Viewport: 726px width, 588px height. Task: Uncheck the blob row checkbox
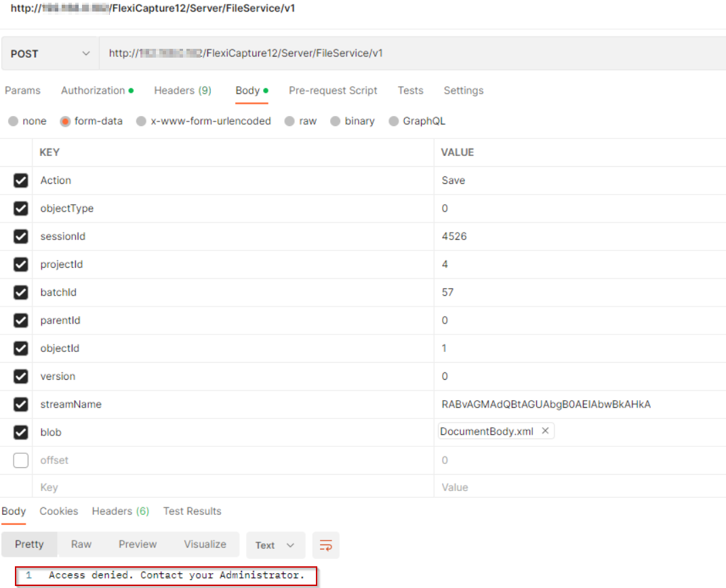pos(21,433)
